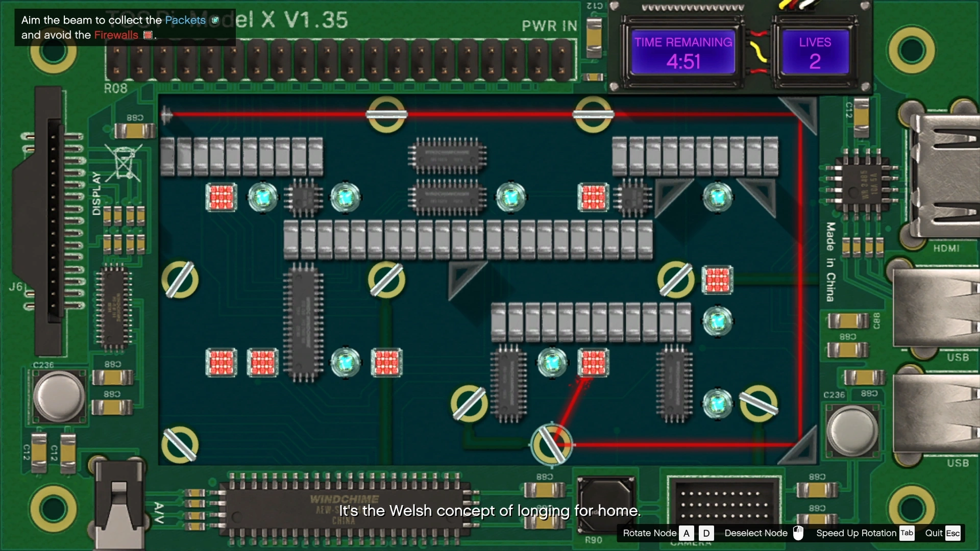This screenshot has height=551, width=980.
Task: Click the Lives counter display
Action: (x=815, y=52)
